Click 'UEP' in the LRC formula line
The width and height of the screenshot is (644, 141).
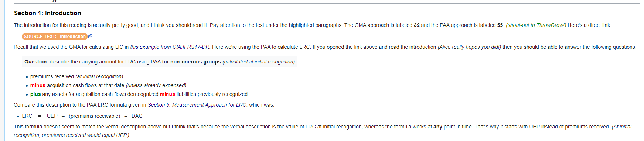[52, 116]
